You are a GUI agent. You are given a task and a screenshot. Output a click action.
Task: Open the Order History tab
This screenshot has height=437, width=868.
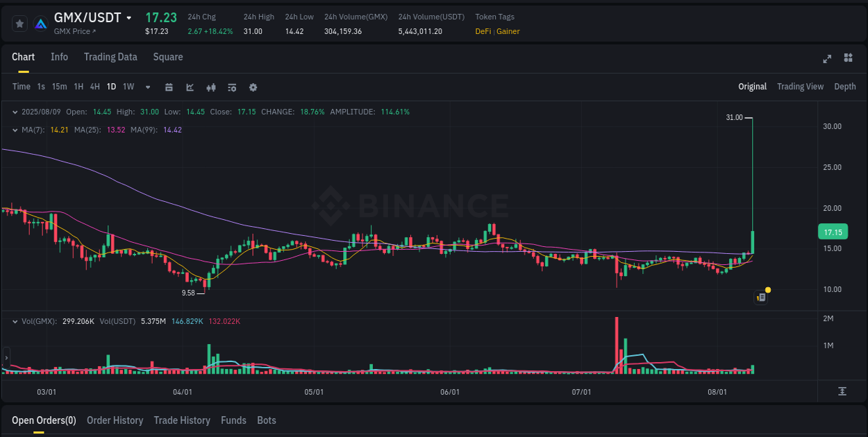click(x=115, y=420)
